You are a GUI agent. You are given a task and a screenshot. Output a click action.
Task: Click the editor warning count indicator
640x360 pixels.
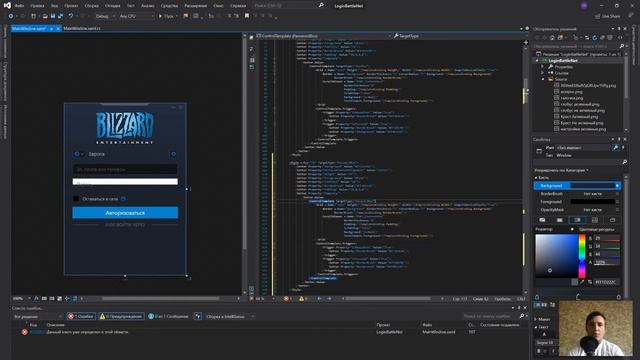tap(303, 299)
